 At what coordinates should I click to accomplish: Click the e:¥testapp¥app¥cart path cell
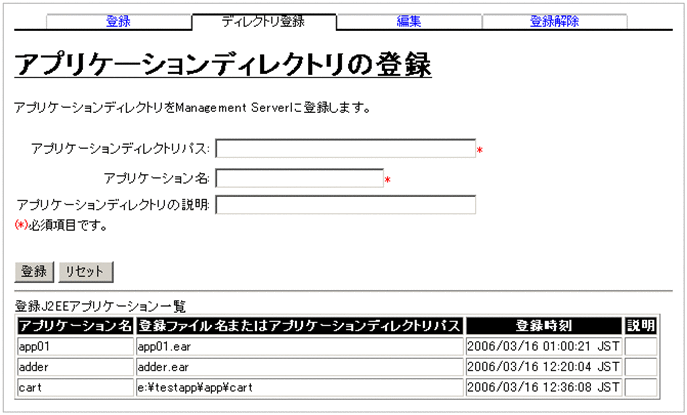coord(300,387)
